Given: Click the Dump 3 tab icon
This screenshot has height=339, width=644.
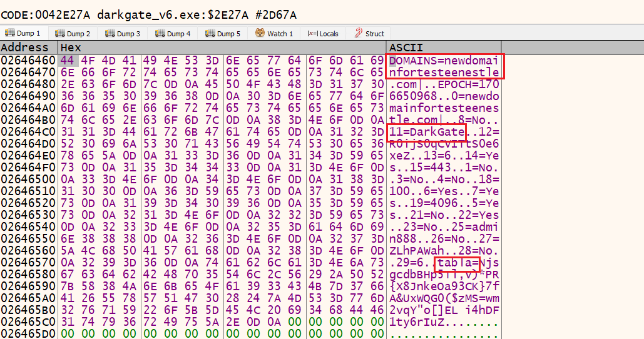Looking at the screenshot, I should (110, 33).
